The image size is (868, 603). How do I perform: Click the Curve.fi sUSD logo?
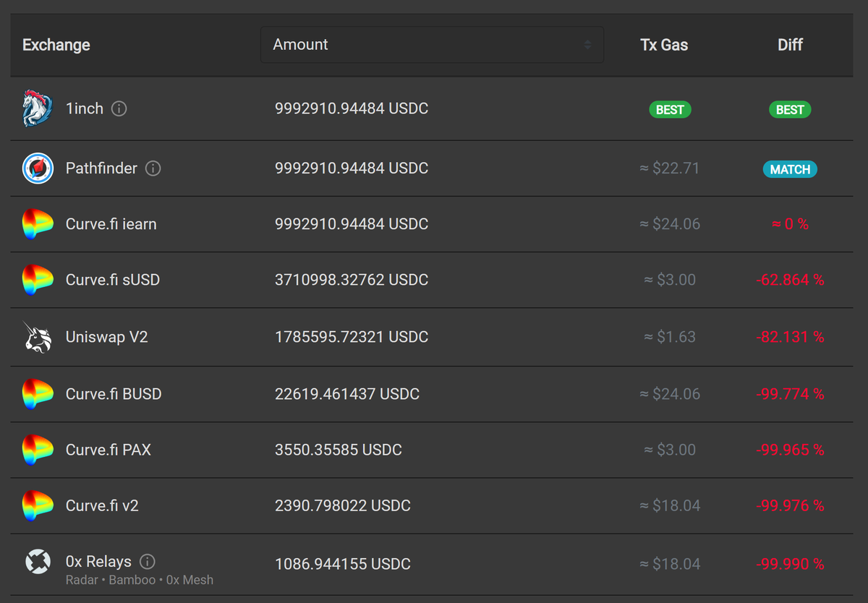(38, 280)
